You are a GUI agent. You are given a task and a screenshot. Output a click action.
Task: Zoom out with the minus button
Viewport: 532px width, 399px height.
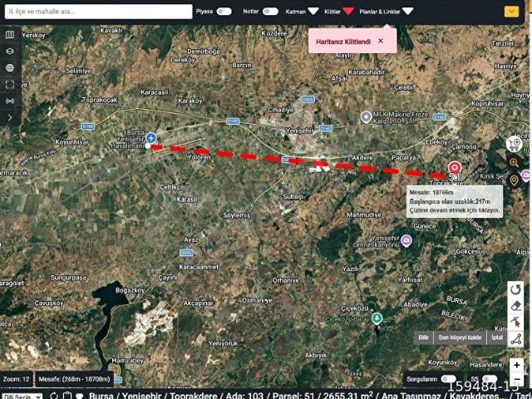point(516,379)
